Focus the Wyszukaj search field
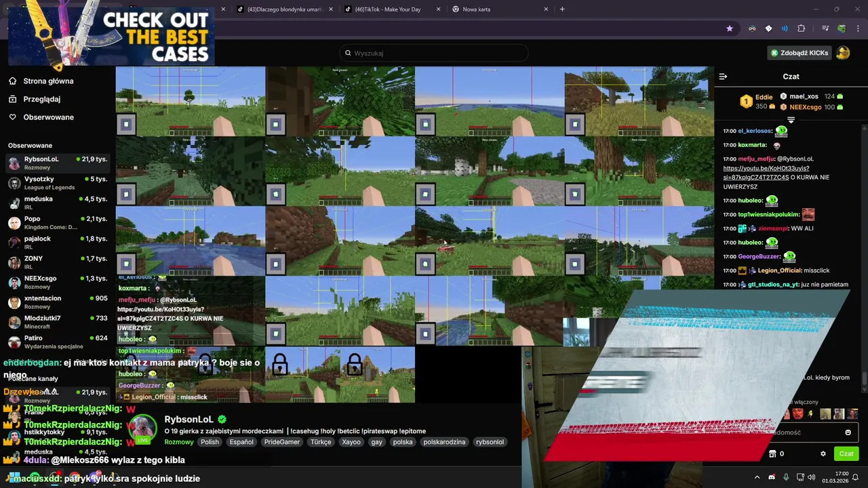Image resolution: width=868 pixels, height=488 pixels. pyautogui.click(x=434, y=53)
